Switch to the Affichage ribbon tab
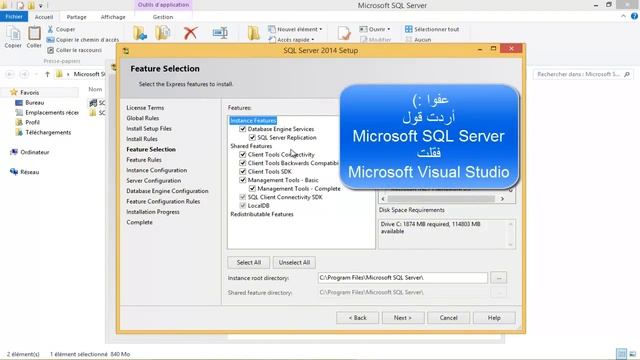Viewport: 640px width, 360px height. pos(113,17)
